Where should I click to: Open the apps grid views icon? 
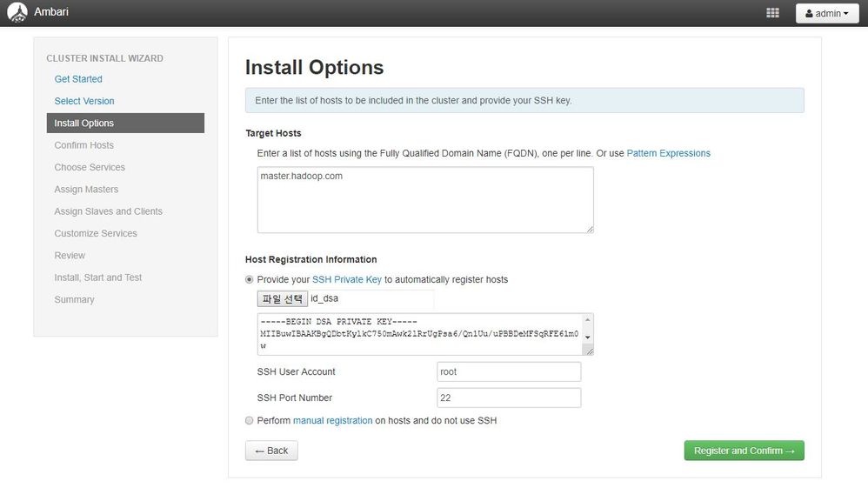click(772, 13)
